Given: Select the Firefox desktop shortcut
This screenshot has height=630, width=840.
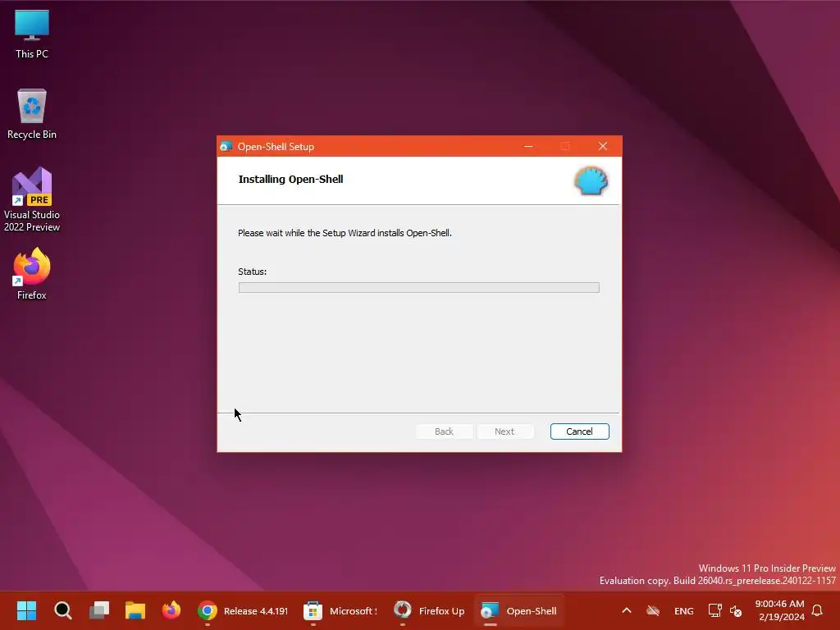Looking at the screenshot, I should pyautogui.click(x=32, y=274).
